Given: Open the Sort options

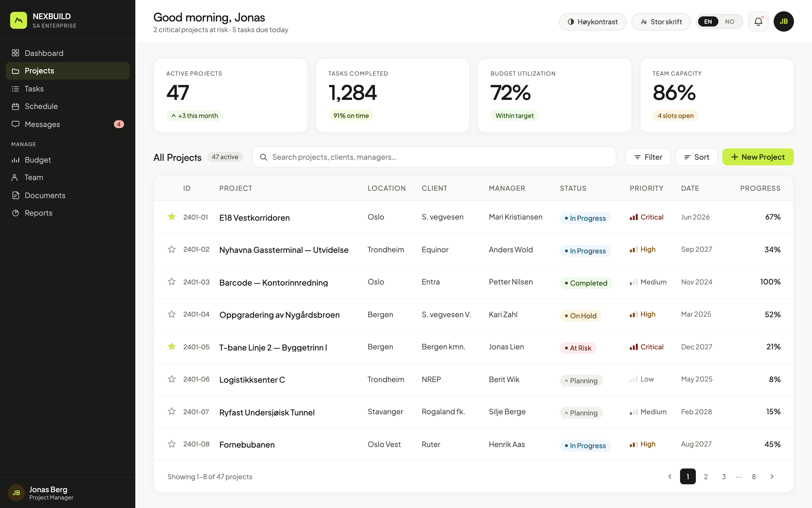Looking at the screenshot, I should [x=696, y=157].
